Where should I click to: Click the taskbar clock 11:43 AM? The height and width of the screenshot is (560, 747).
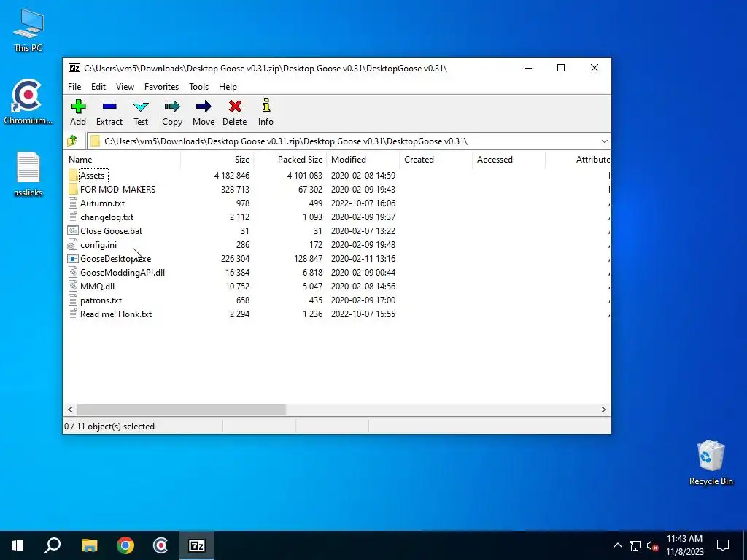pos(684,539)
